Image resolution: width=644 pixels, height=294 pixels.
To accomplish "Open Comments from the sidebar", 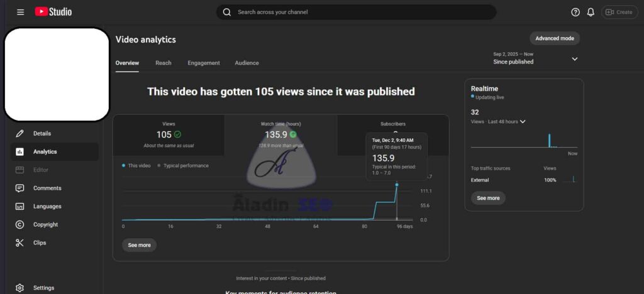I will click(47, 188).
